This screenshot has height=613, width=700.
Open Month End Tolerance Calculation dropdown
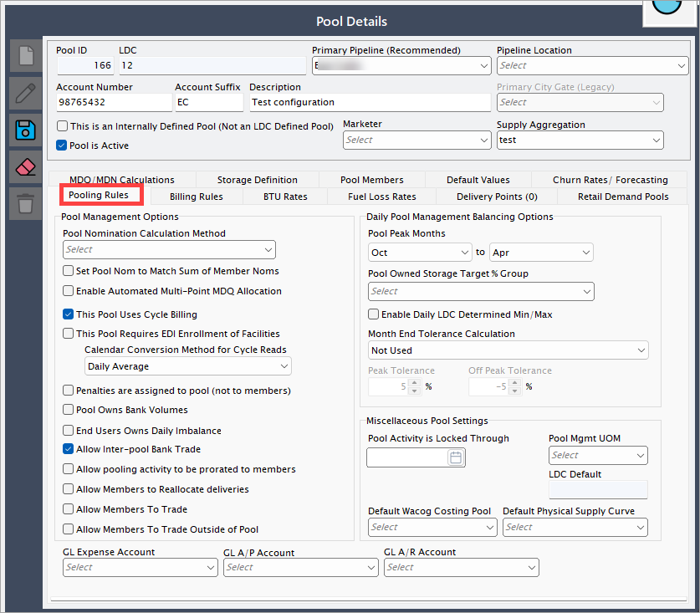[508, 350]
